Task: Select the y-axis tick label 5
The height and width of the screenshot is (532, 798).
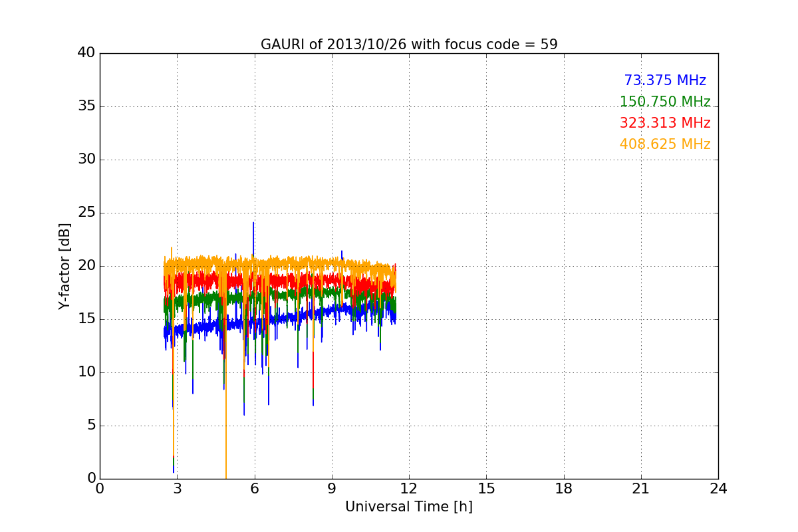Action: point(91,426)
